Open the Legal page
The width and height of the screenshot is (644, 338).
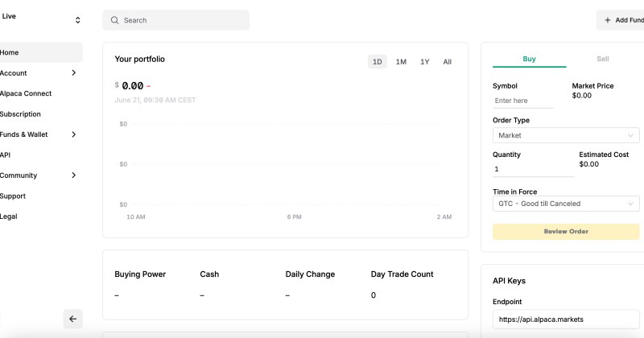(9, 216)
